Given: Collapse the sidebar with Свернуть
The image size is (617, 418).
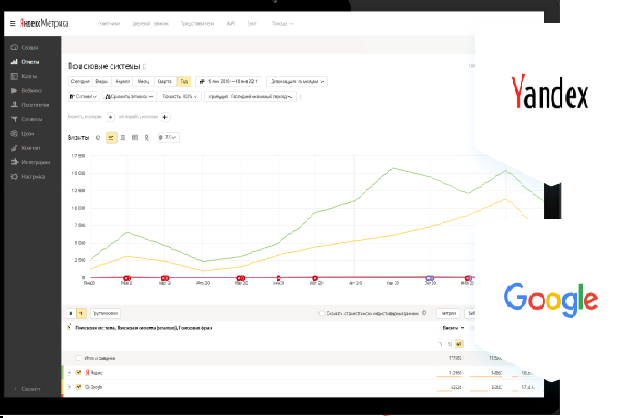Looking at the screenshot, I should [27, 389].
